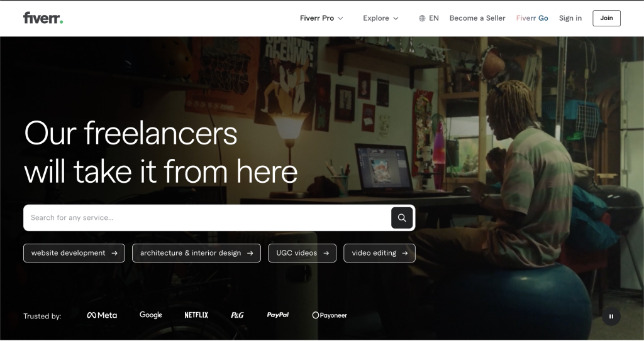Click the Trusted by: label
Image resolution: width=644 pixels, height=341 pixels.
(42, 317)
